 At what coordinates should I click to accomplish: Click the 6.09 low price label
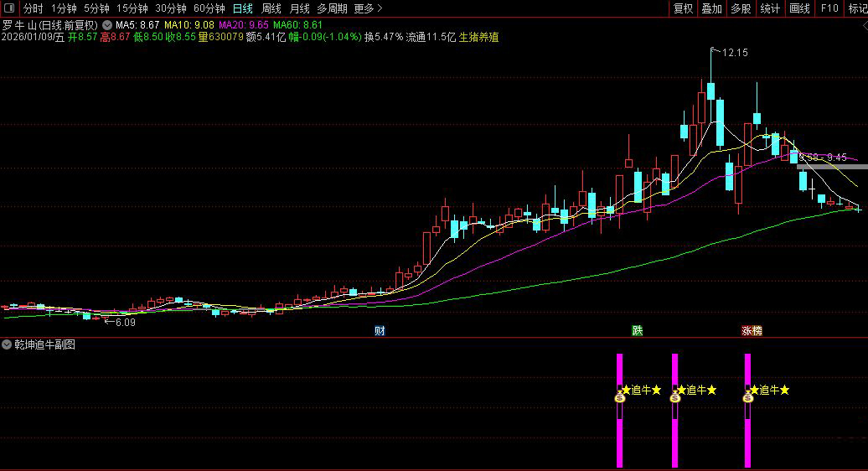point(126,322)
